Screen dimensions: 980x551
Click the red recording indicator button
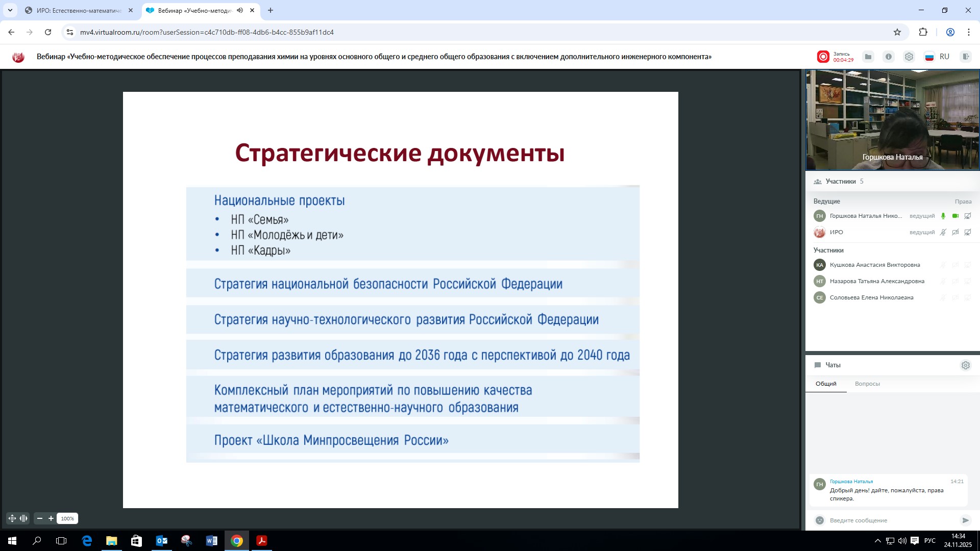[x=823, y=57]
